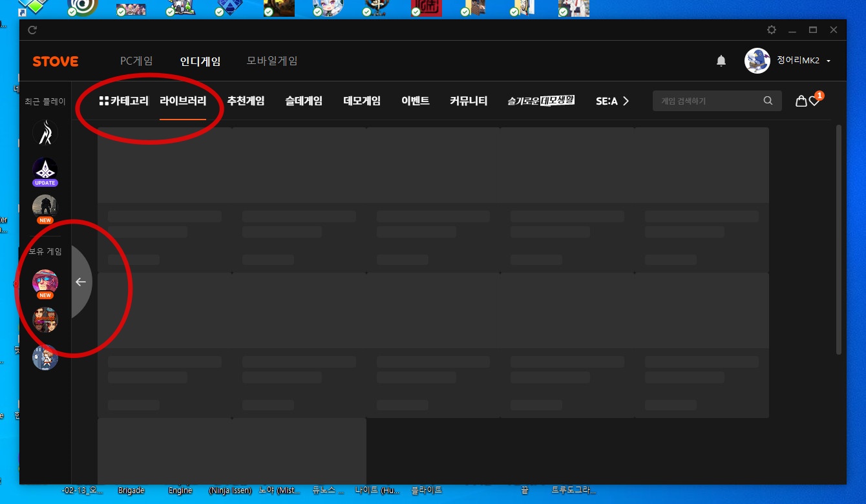Image resolution: width=866 pixels, height=504 pixels.
Task: Switch to the 추천게임 tab
Action: tap(246, 101)
